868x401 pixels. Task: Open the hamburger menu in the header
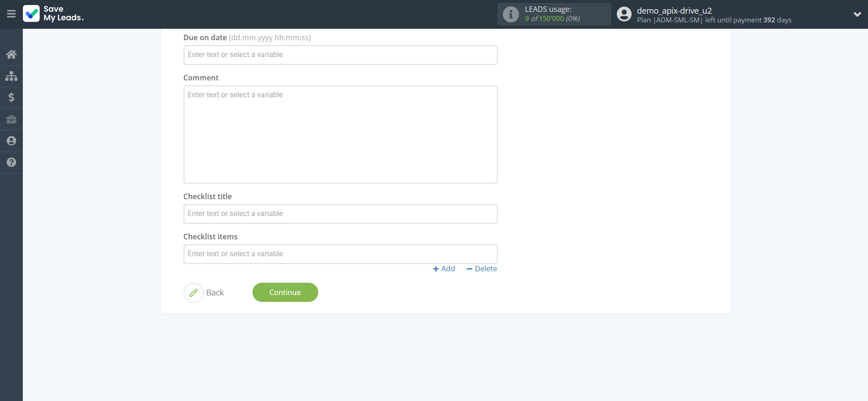point(11,14)
